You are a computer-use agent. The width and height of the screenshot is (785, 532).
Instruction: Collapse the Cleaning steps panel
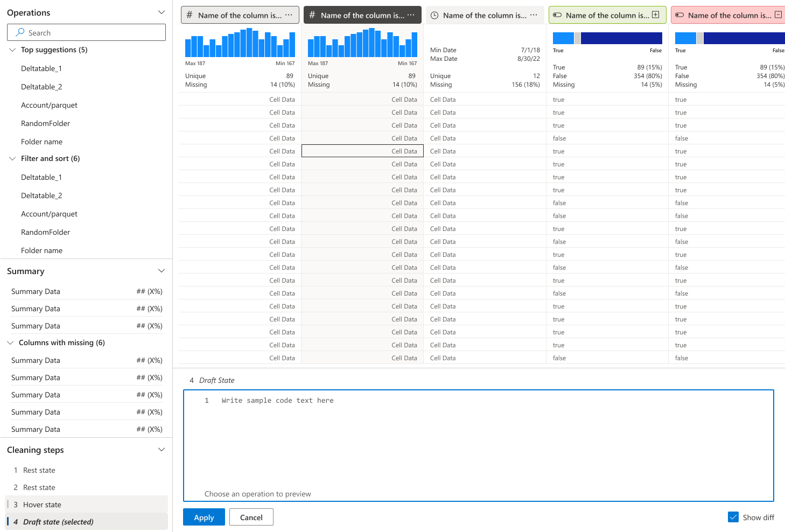coord(161,450)
